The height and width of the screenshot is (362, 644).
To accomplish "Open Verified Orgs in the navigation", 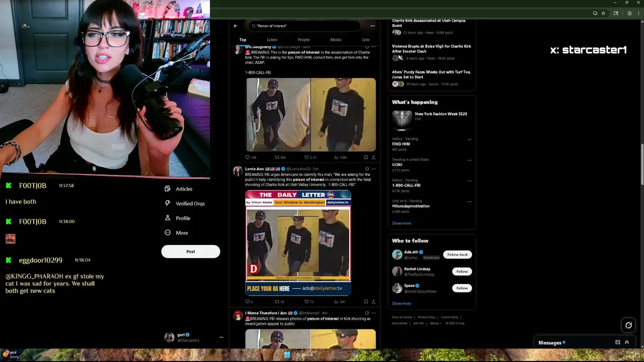I will coord(185,204).
